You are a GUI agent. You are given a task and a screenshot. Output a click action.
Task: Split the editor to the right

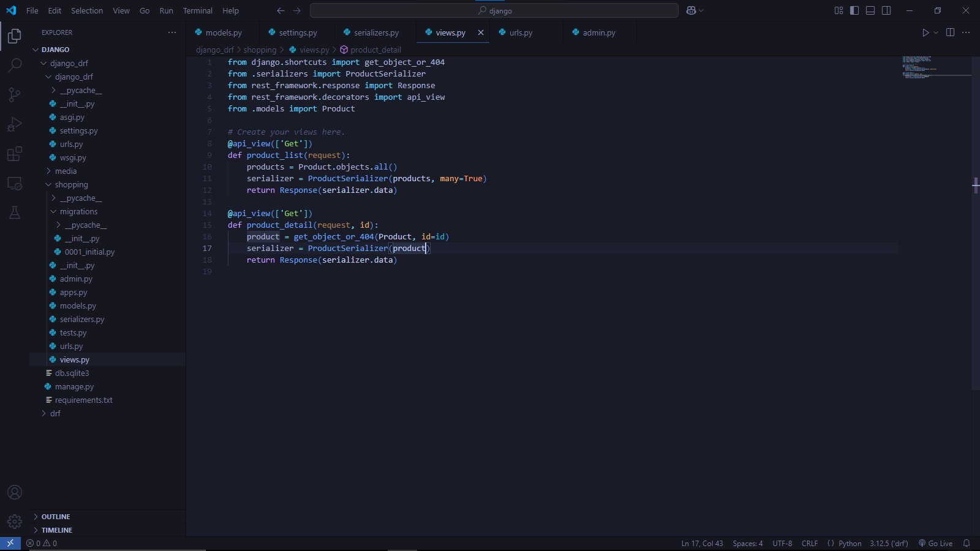pos(950,32)
